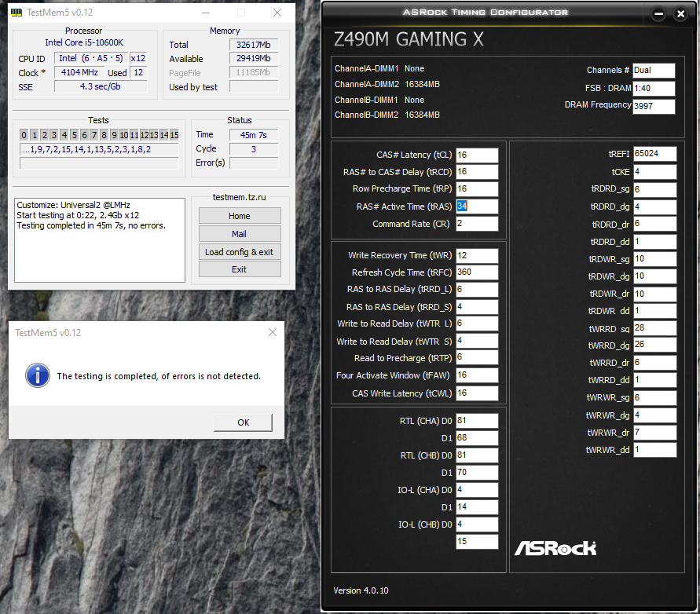This screenshot has width=700, height=614.
Task: Click the tCKE value field
Action: [655, 172]
